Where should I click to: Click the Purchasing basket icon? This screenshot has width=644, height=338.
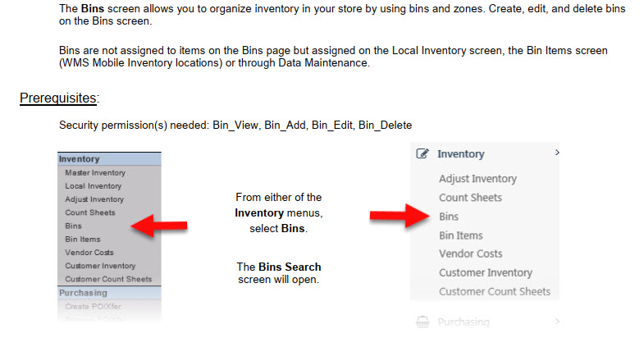tap(422, 322)
